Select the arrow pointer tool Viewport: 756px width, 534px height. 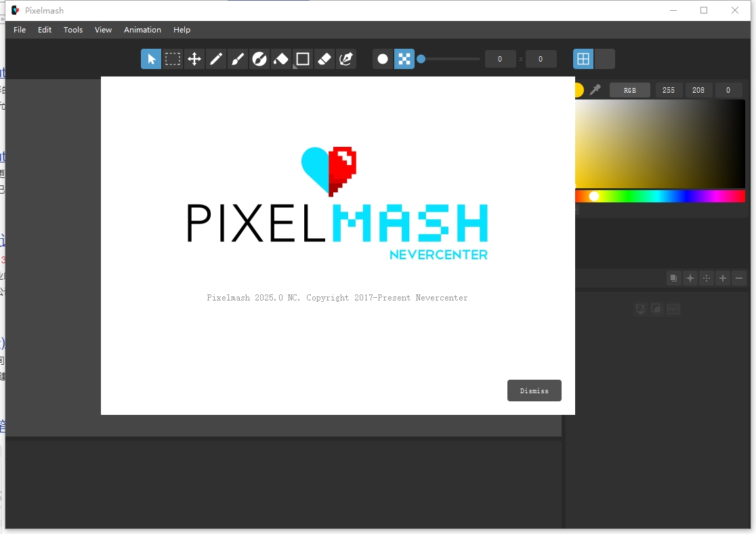click(x=151, y=60)
